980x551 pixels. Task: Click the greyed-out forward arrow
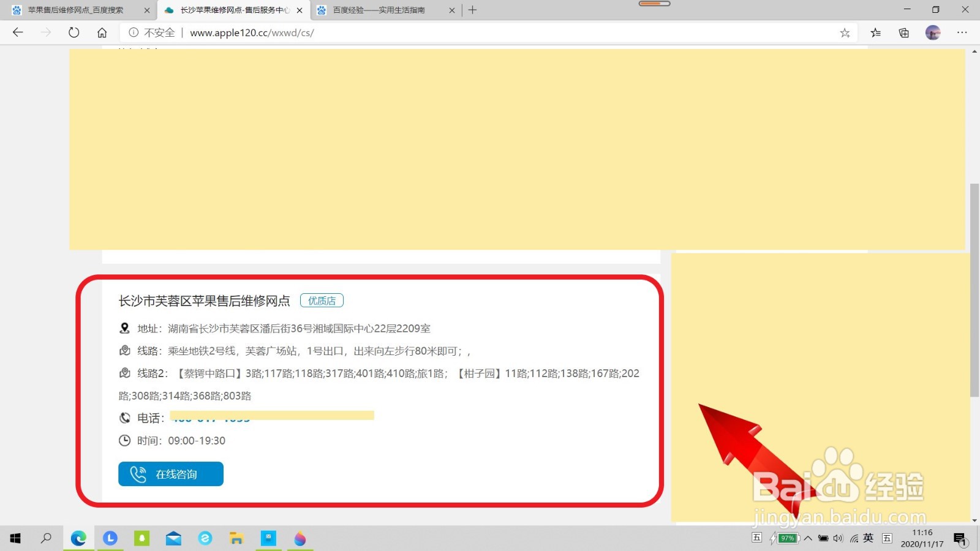(46, 32)
